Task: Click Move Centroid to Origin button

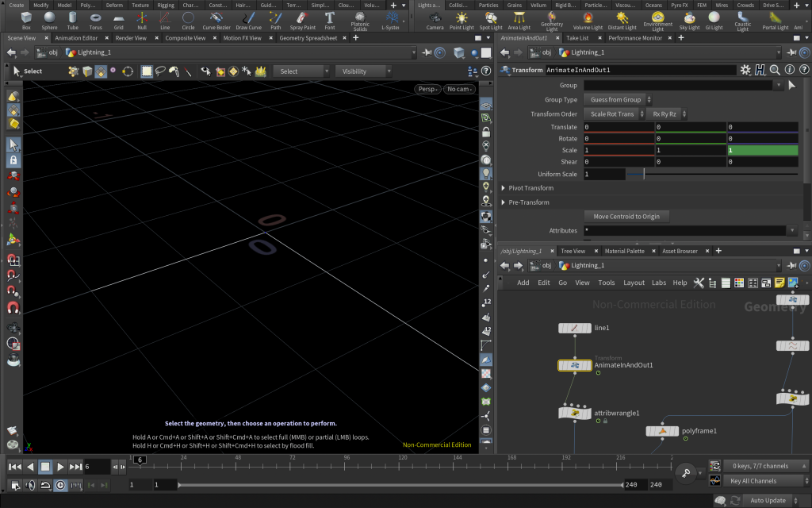Action: pyautogui.click(x=626, y=217)
